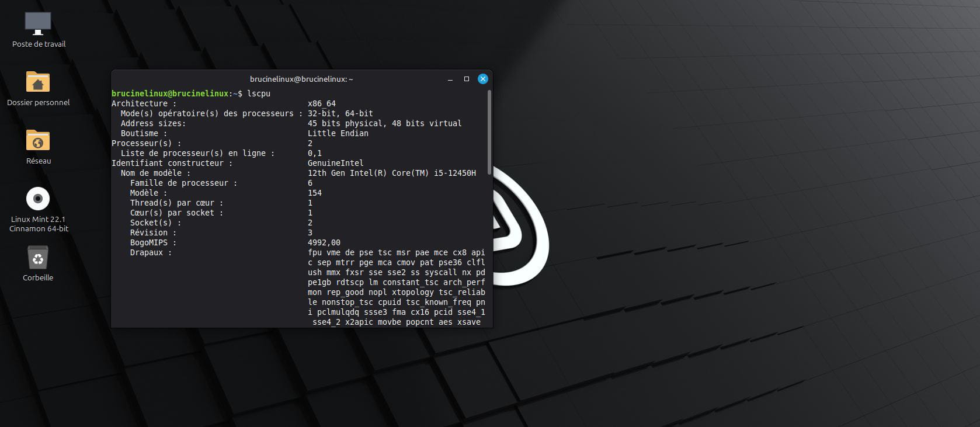The height and width of the screenshot is (427, 980).
Task: Click '45 bits physical, 48 bits virtual'
Action: click(x=385, y=123)
